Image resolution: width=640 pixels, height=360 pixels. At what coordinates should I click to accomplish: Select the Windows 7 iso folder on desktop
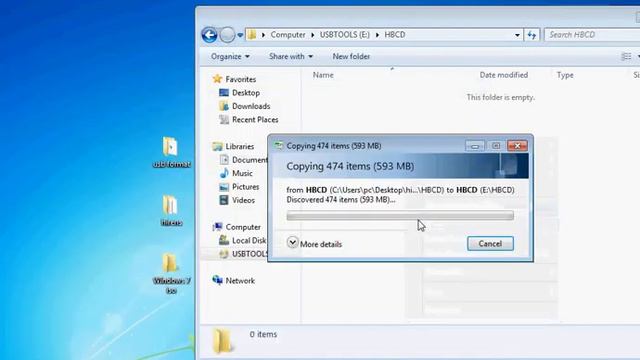tap(171, 273)
